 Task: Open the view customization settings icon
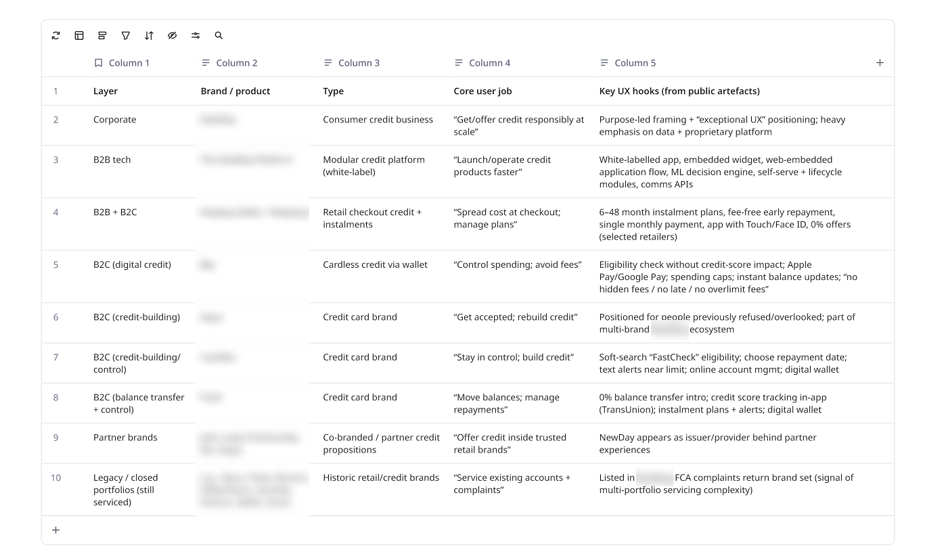pos(196,35)
